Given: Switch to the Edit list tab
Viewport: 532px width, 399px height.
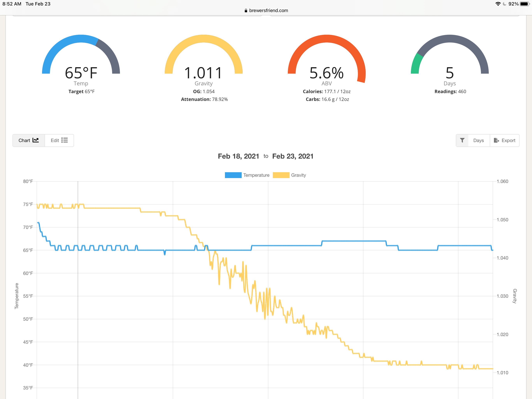Looking at the screenshot, I should point(59,140).
